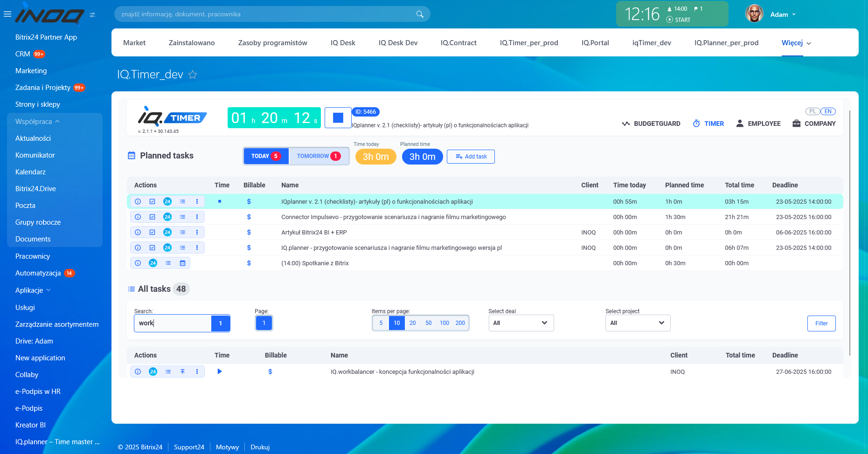Open the Select deal dropdown
Image resolution: width=868 pixels, height=454 pixels.
coord(521,323)
